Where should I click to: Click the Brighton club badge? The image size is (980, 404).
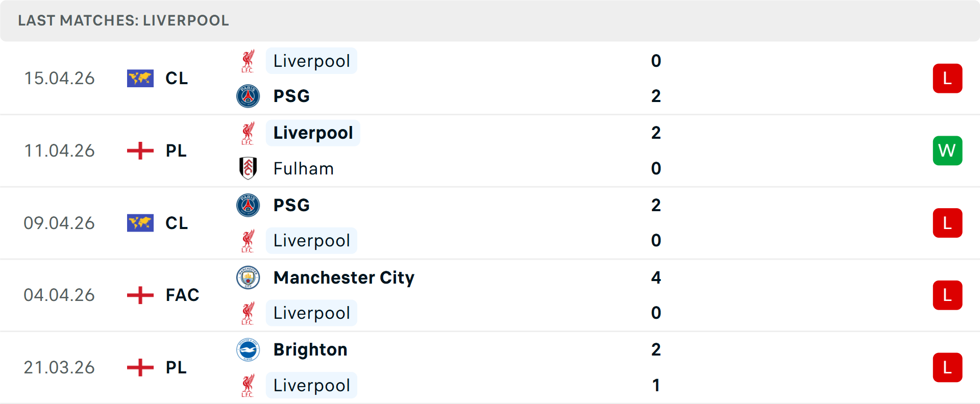249,350
